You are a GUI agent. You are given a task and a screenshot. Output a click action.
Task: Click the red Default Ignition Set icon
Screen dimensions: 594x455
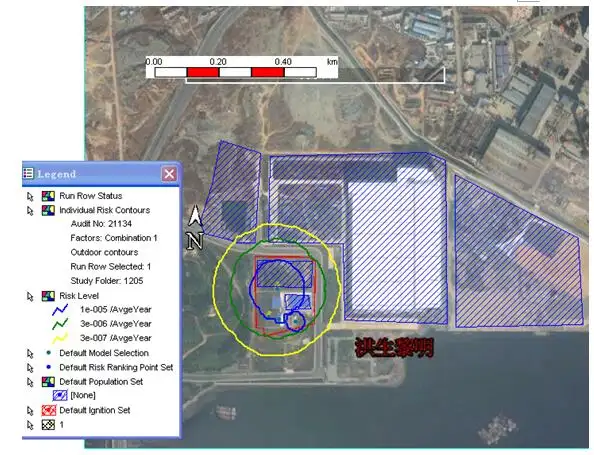click(x=48, y=410)
